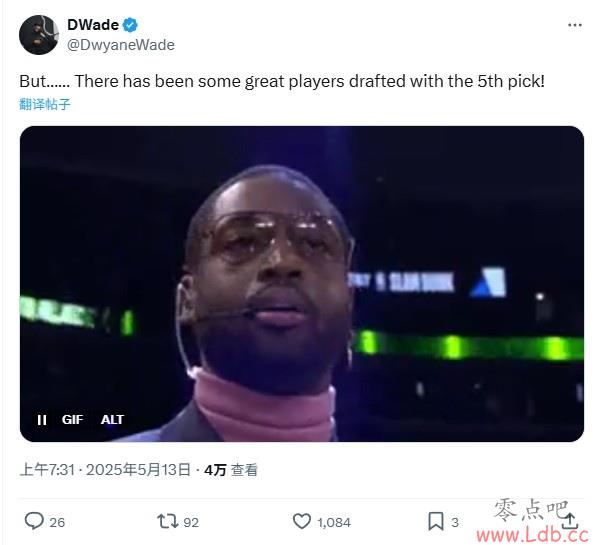This screenshot has width=598, height=545.
Task: Open the ALT image description
Action: pyautogui.click(x=112, y=420)
